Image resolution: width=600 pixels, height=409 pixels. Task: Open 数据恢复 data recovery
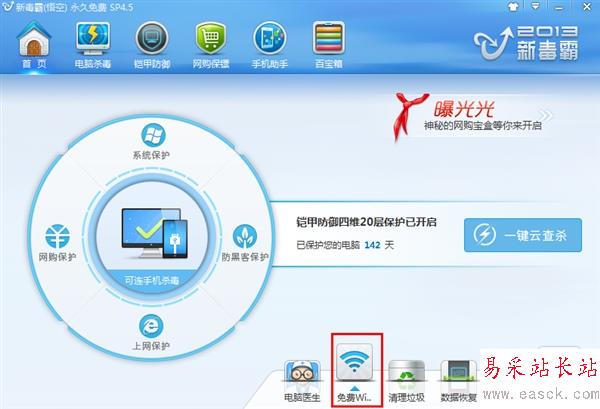point(458,381)
